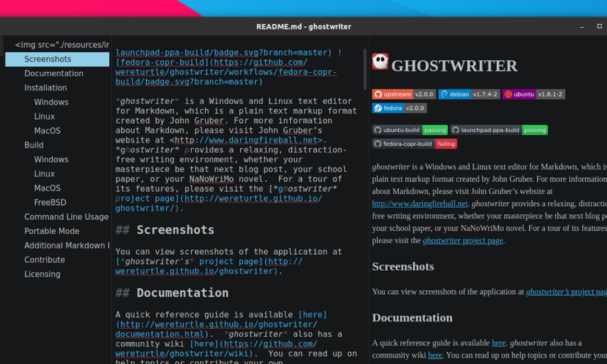Click 'NaNoWriMo' in the editor text
Image resolution: width=607 pixels, height=364 pixels.
[x=211, y=179]
